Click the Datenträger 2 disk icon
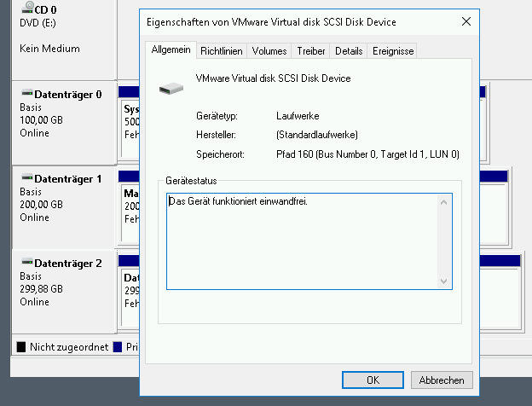532x406 pixels. click(x=26, y=264)
